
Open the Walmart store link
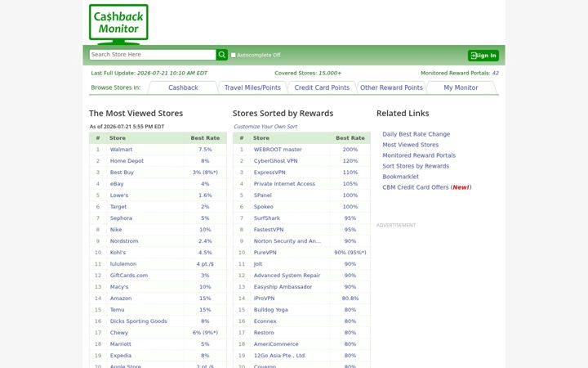coord(121,150)
